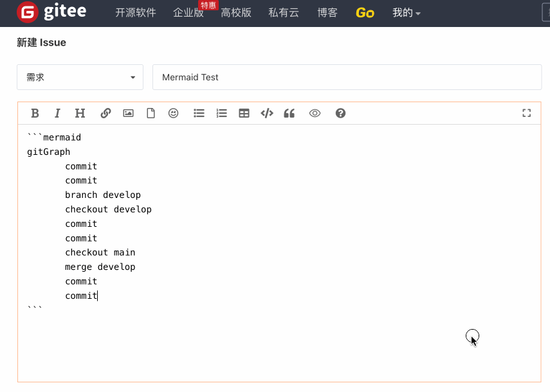Open the emoji picker smiley icon
This screenshot has width=550, height=392.
(173, 113)
